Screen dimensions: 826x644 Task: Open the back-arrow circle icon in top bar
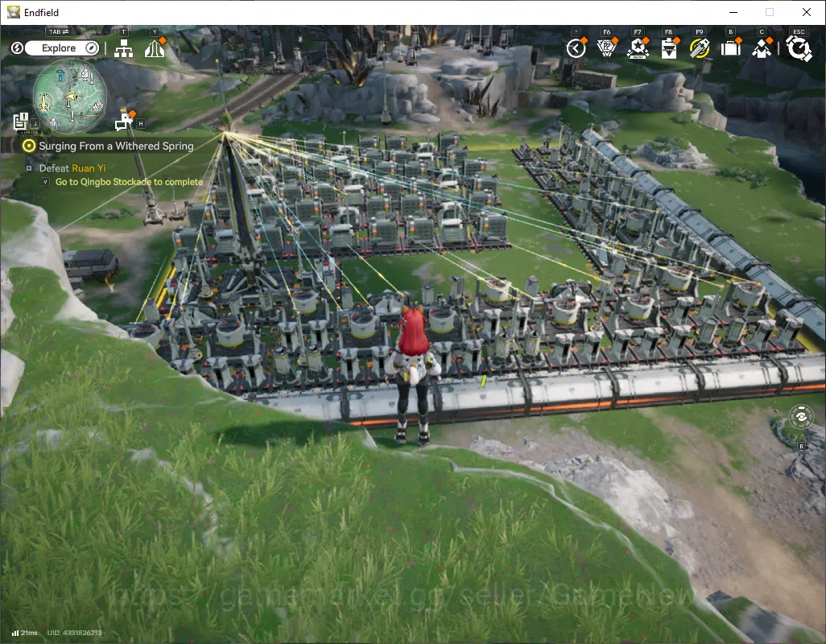[576, 49]
